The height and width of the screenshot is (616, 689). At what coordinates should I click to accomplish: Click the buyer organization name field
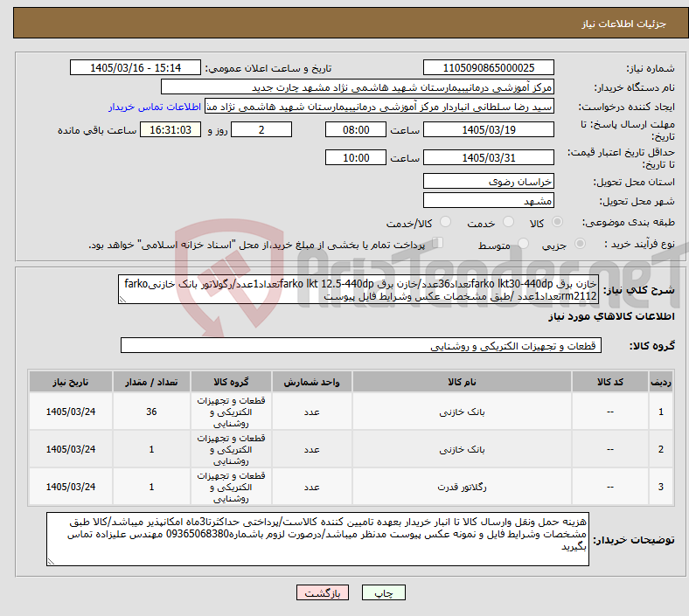point(358,87)
